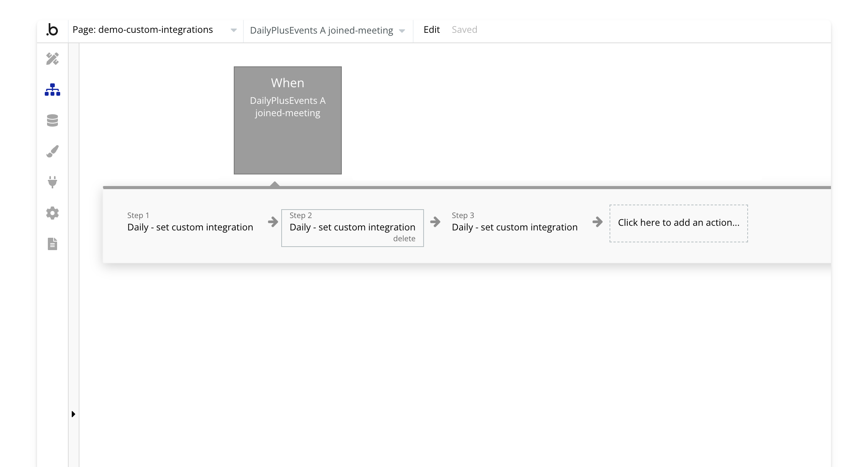The height and width of the screenshot is (467, 868).
Task: Open the Design tab icon
Action: (52, 59)
